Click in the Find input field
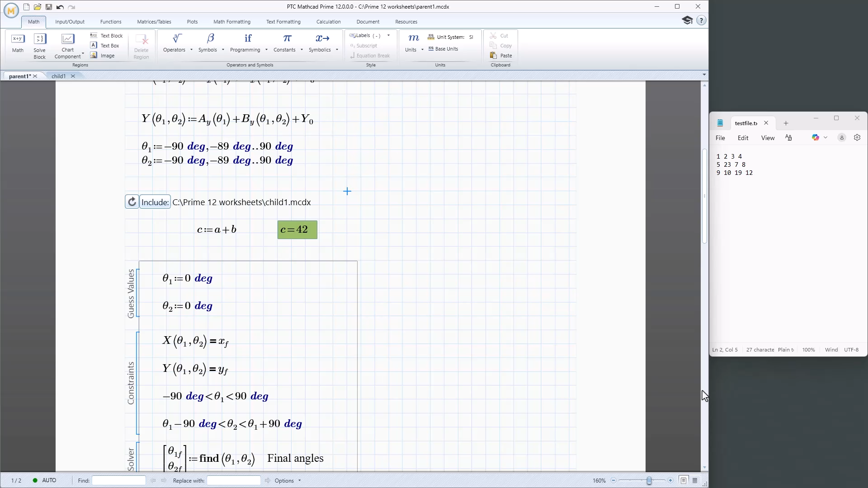Viewport: 868px width, 488px height. [x=119, y=480]
